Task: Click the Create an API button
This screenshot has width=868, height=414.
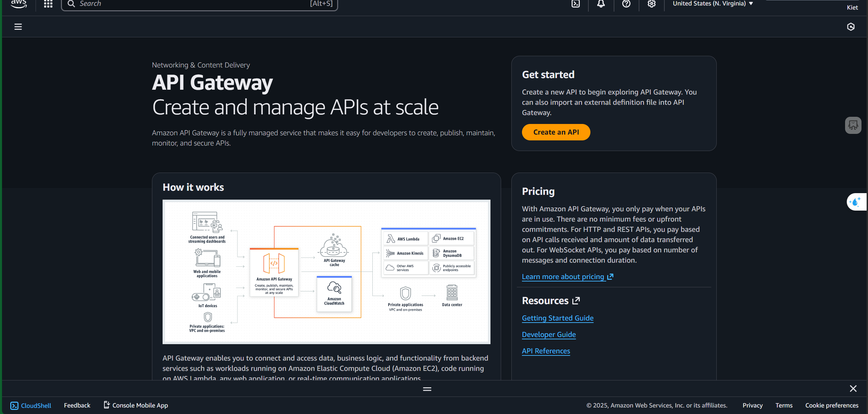Action: [x=556, y=132]
